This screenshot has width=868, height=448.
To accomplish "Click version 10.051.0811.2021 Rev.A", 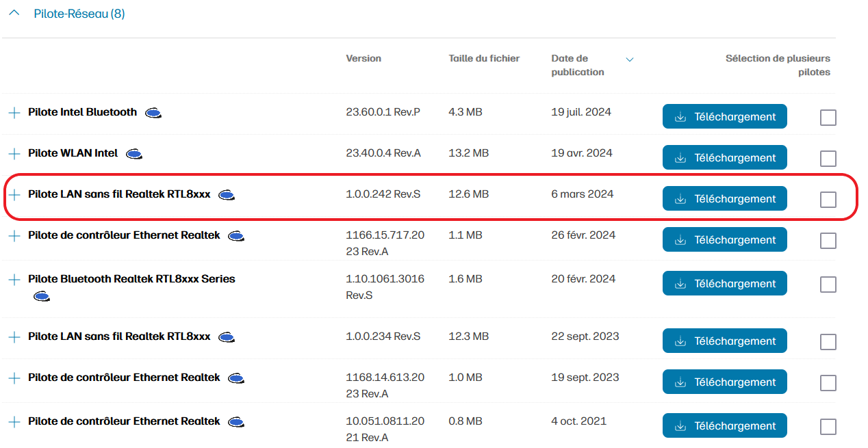I will pyautogui.click(x=385, y=430).
